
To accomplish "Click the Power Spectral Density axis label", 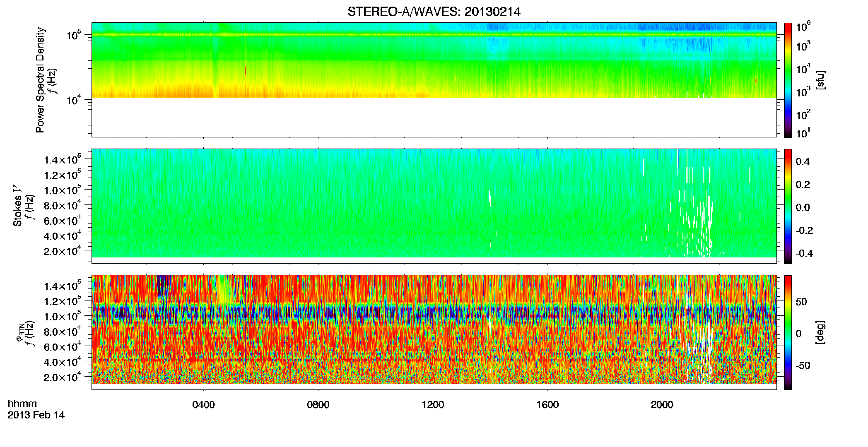I will (x=40, y=80).
